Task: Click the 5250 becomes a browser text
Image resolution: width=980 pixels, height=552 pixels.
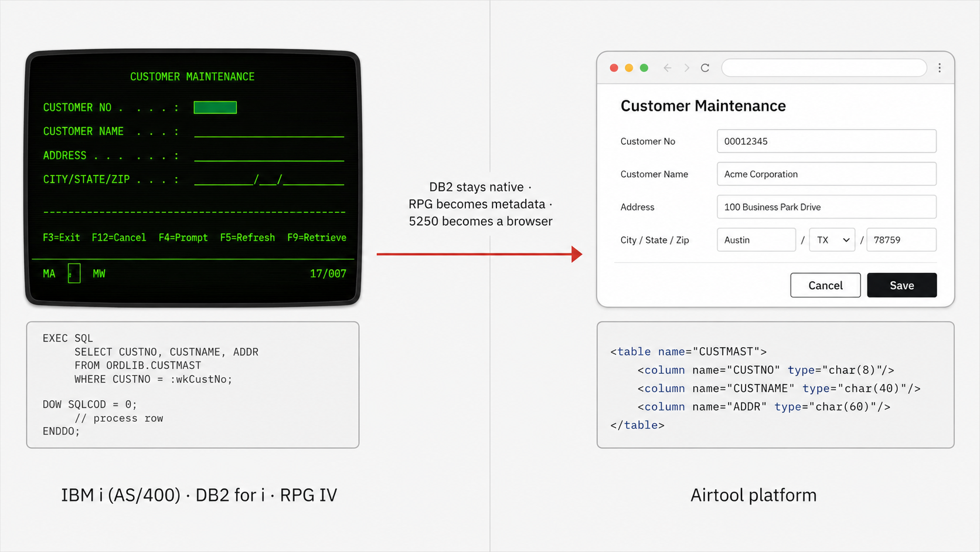Action: click(x=481, y=221)
